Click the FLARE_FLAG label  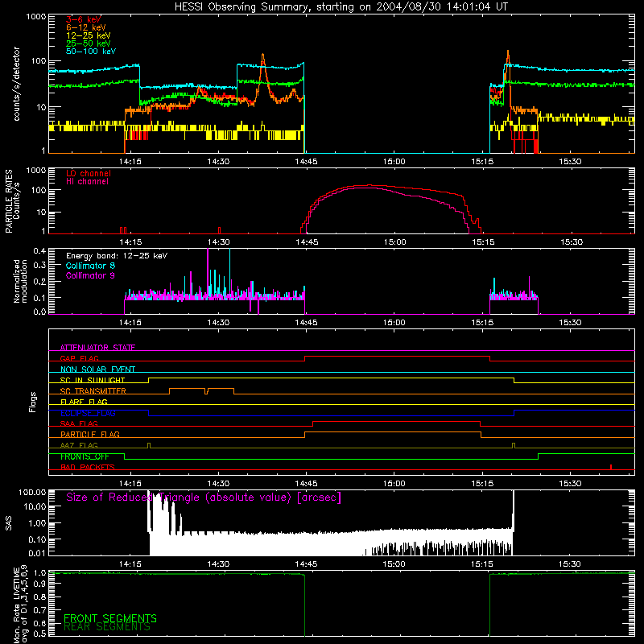tap(84, 402)
